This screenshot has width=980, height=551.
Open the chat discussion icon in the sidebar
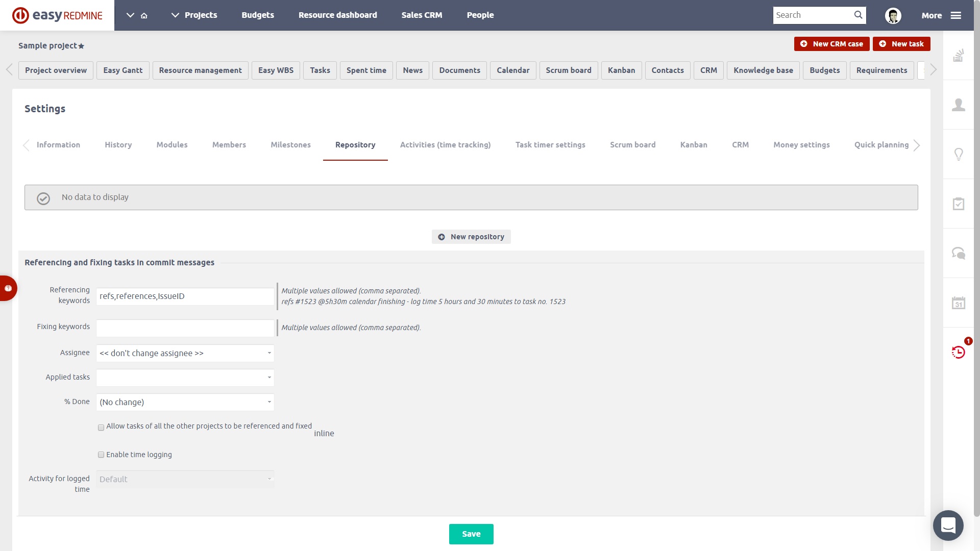click(x=959, y=254)
